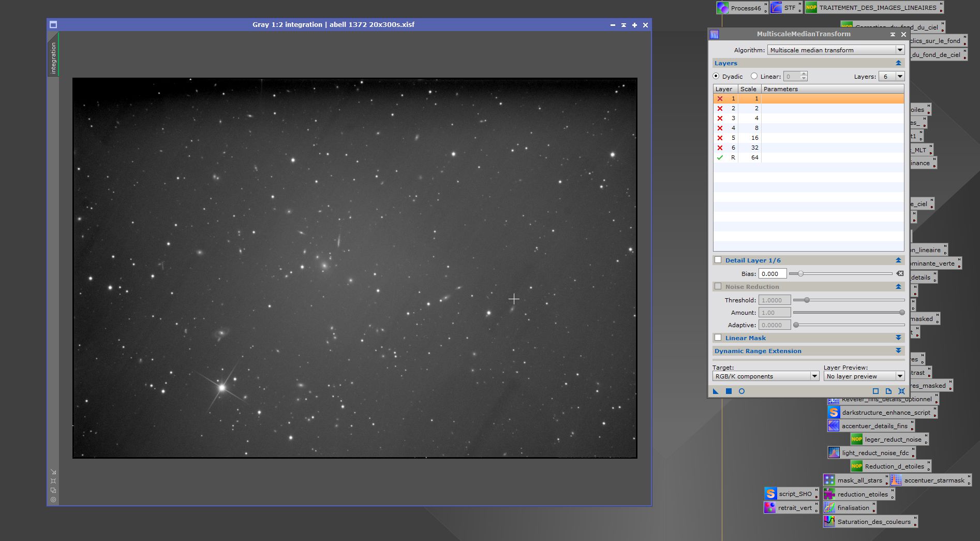Viewport: 980px width, 541px height.
Task: Select the reduction_etoiles puzzle-piece icon
Action: [829, 494]
